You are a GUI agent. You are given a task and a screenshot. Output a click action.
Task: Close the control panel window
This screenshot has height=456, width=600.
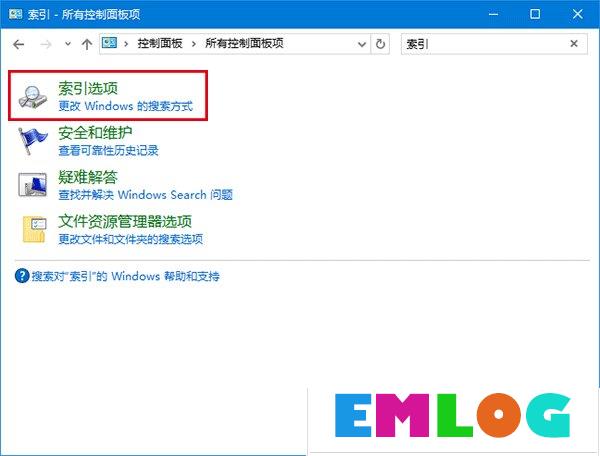coord(577,14)
